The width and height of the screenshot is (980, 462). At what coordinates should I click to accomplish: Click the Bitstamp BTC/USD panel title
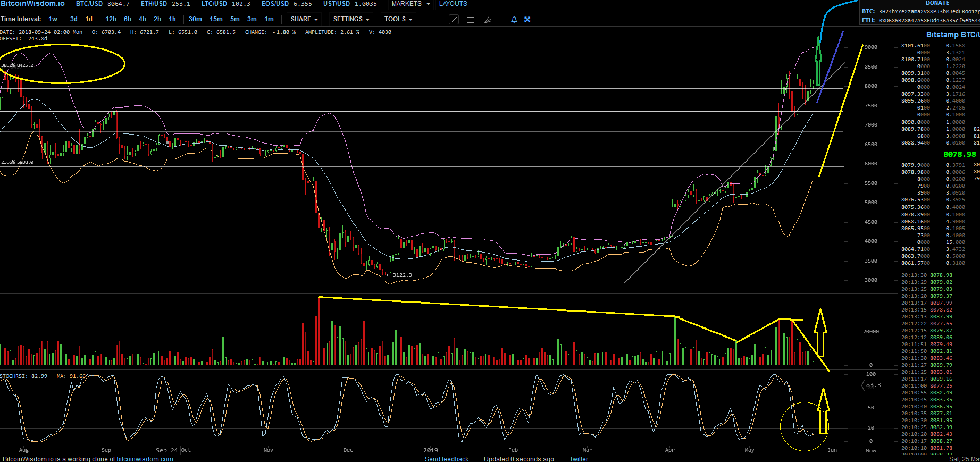[953, 35]
